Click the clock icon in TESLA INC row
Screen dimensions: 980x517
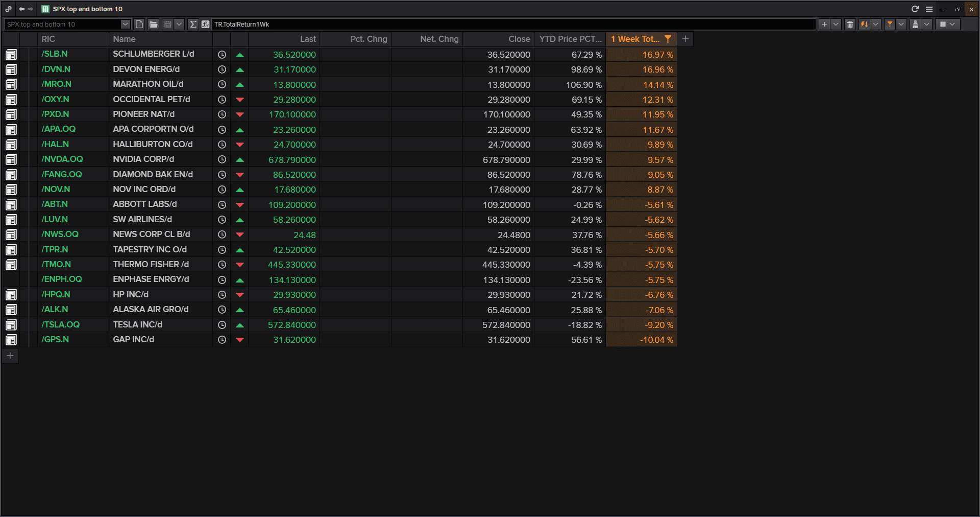click(x=222, y=325)
